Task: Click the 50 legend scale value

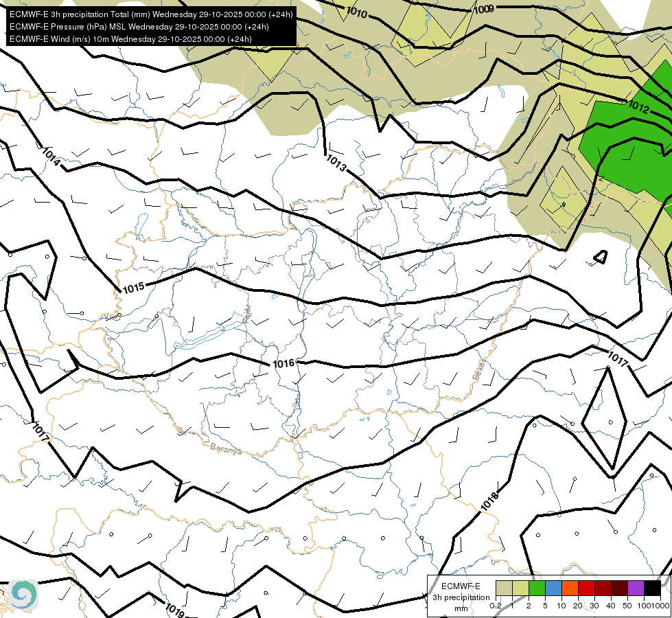Action: 627,606
